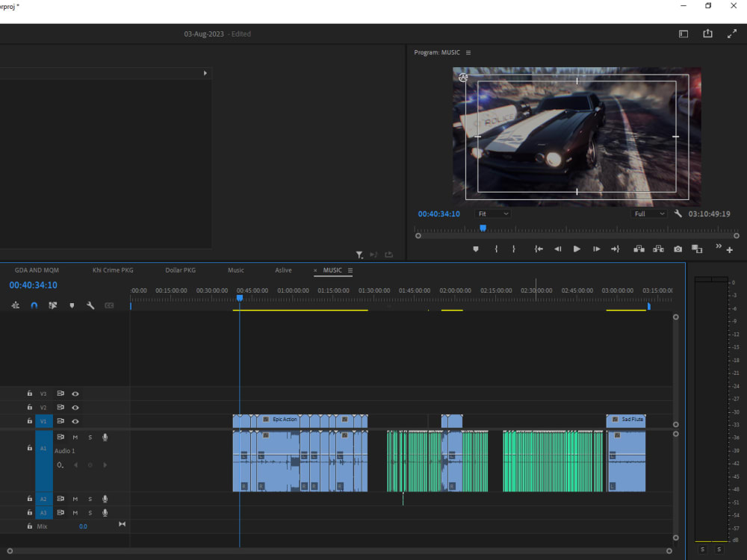Expand hidden transport buttons with double chevron
The image size is (747, 560).
[719, 246]
